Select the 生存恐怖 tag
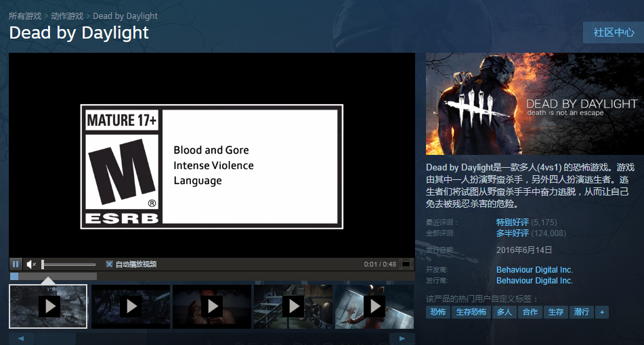 [x=471, y=313]
